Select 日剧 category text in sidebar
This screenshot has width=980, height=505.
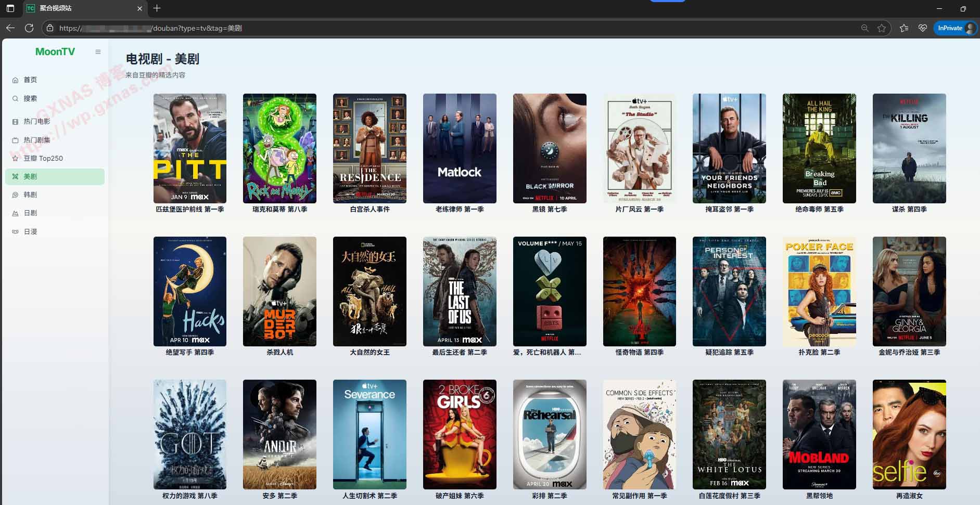(x=30, y=213)
